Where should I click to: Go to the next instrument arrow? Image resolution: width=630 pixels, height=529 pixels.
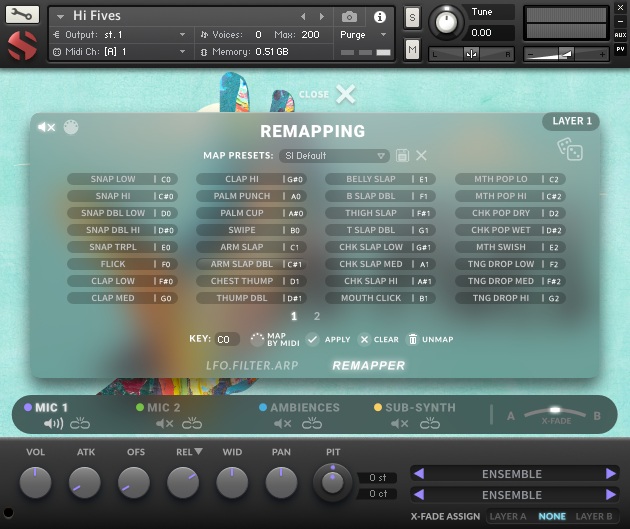click(322, 16)
